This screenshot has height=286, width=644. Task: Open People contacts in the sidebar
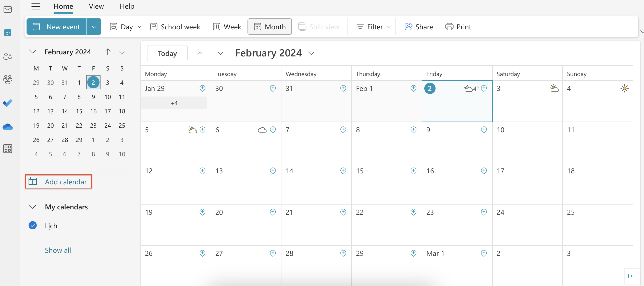[8, 56]
